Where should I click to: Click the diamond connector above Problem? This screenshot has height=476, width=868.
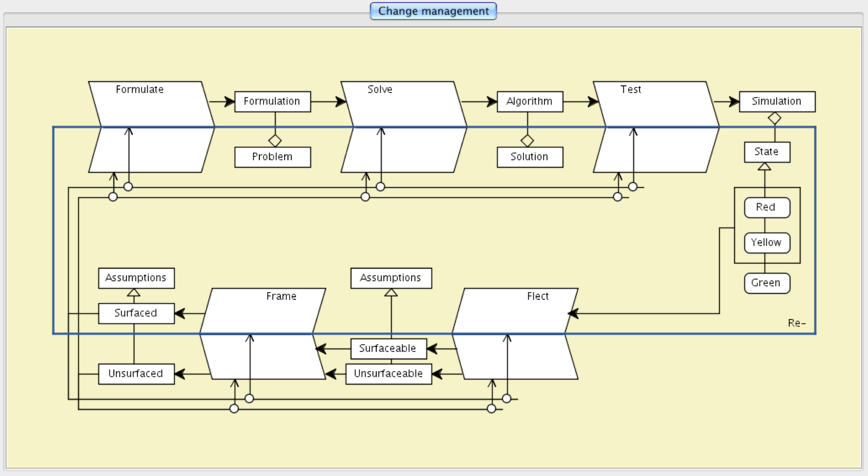point(275,140)
